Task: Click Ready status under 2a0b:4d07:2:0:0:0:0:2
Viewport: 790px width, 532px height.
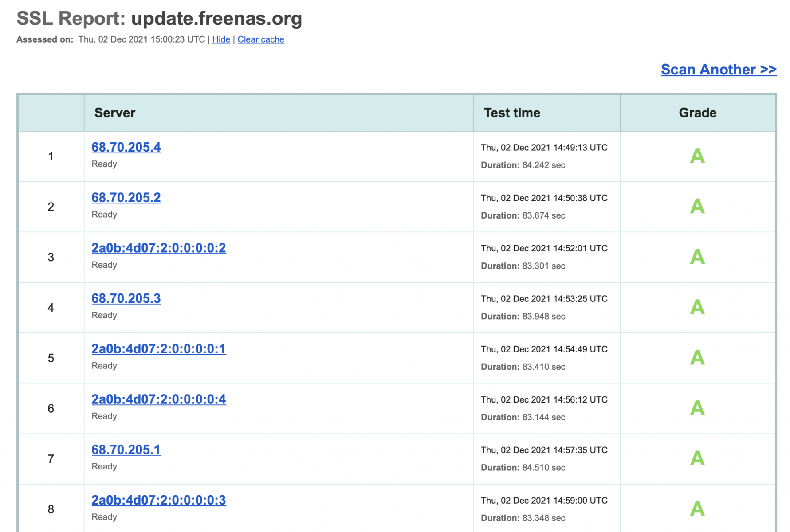Action: click(x=104, y=265)
